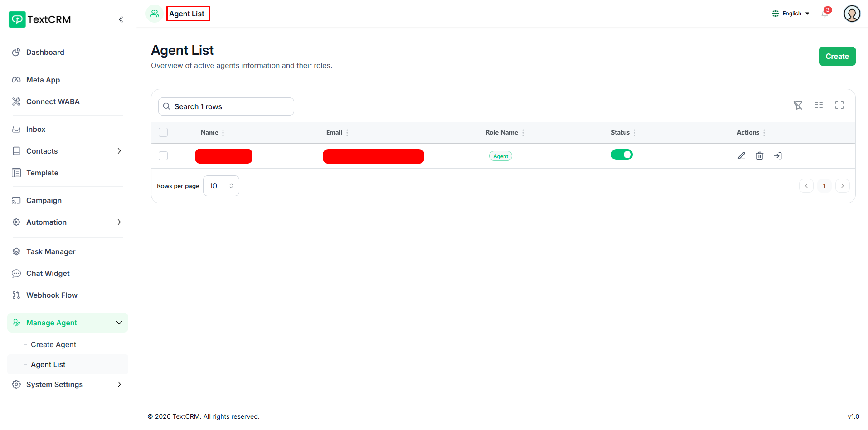
Task: Click the login-as-agent arrow icon
Action: tap(778, 156)
